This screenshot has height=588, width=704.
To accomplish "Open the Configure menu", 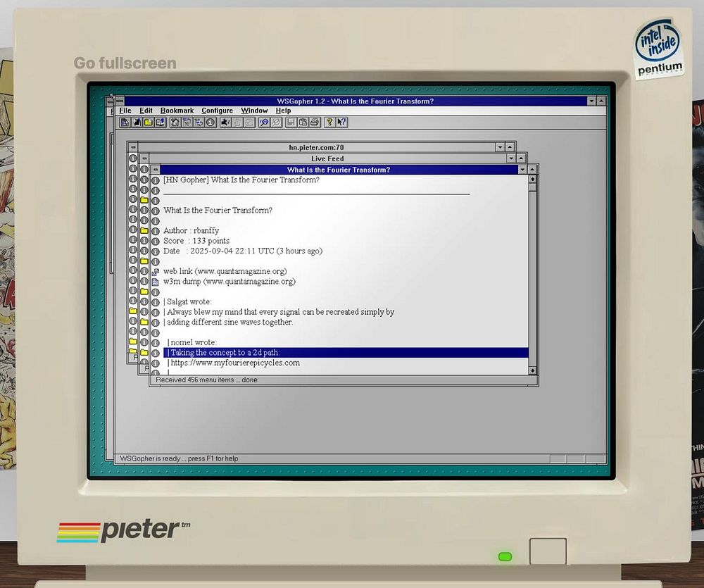I will tap(218, 111).
